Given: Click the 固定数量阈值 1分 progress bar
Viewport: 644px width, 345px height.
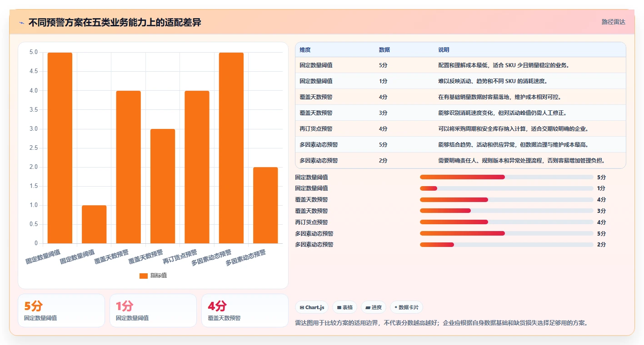Looking at the screenshot, I should pyautogui.click(x=506, y=188).
